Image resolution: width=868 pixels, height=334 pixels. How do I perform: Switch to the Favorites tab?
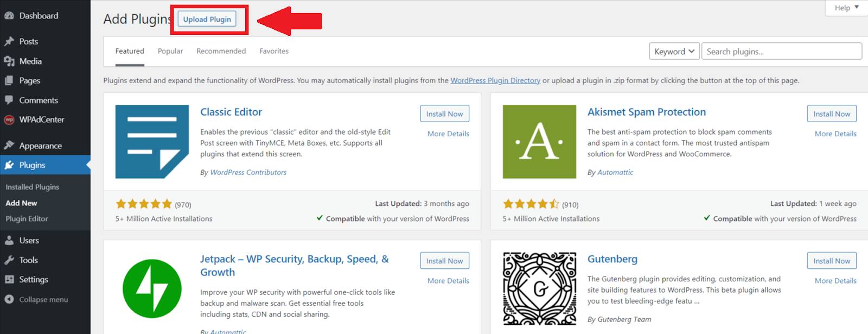click(274, 51)
